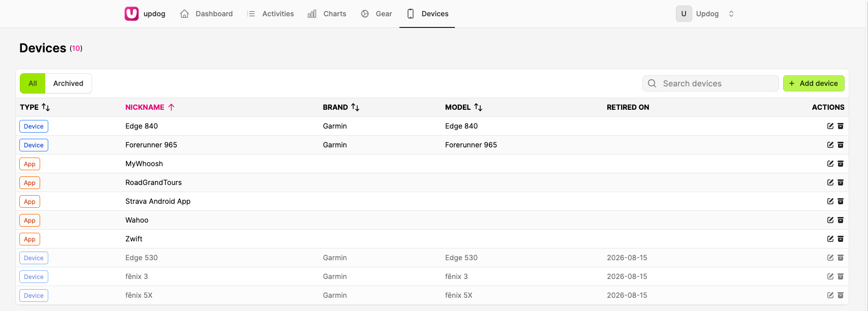Navigate to the Gear page
Image resolution: width=868 pixels, height=311 pixels.
[x=377, y=14]
